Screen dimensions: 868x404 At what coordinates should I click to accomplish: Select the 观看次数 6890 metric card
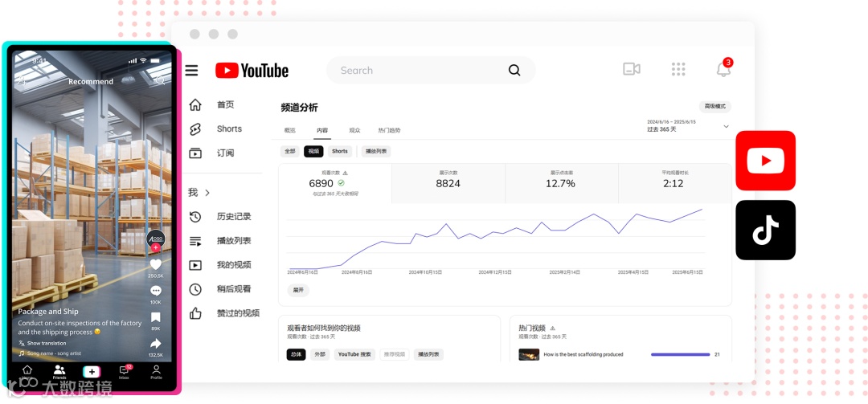click(335, 183)
